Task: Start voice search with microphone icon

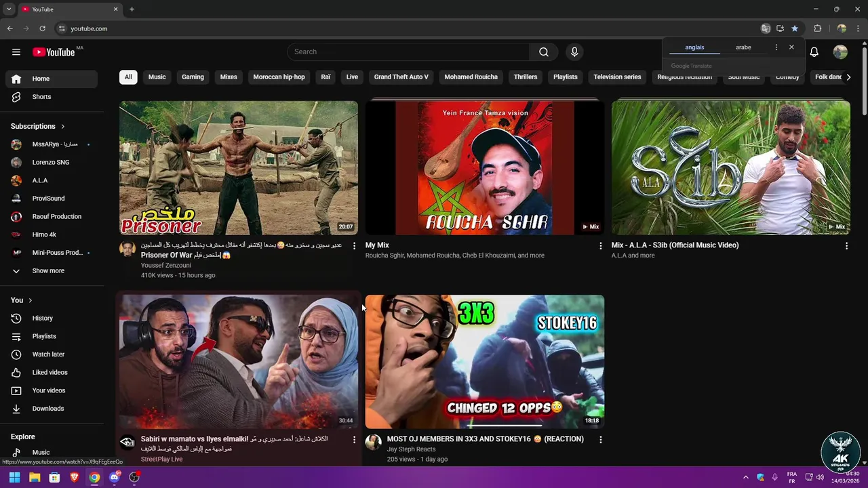Action: (x=574, y=52)
